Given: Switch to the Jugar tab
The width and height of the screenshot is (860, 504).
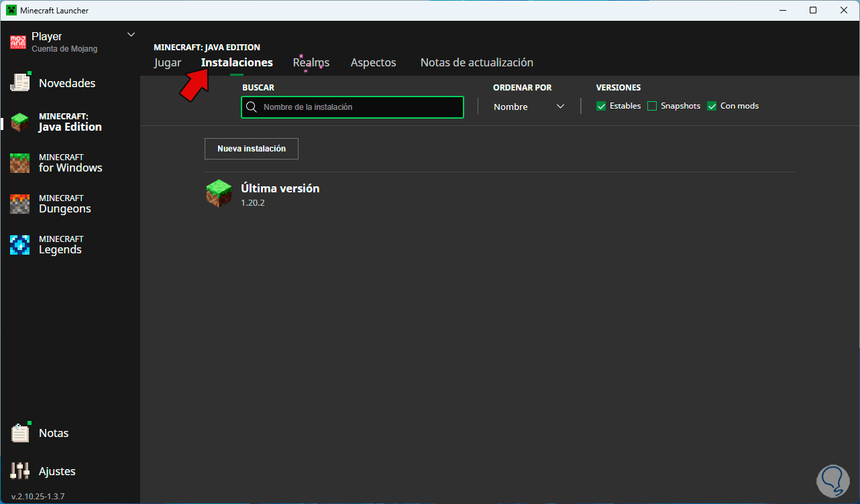Looking at the screenshot, I should [x=168, y=62].
